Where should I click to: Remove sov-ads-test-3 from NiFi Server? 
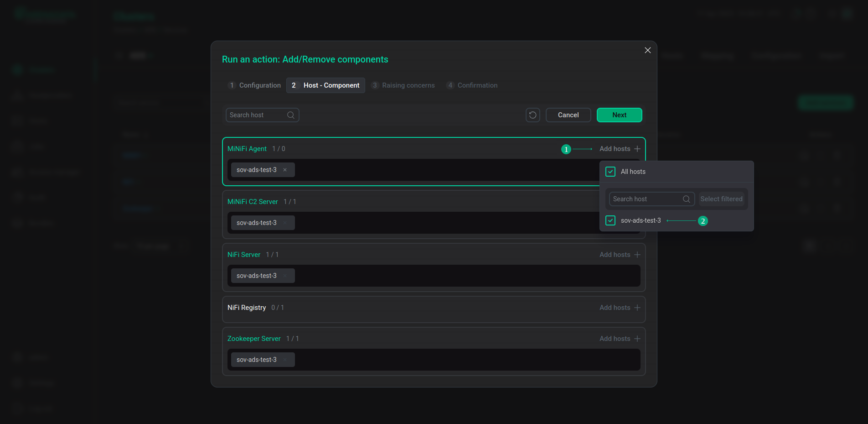(285, 276)
